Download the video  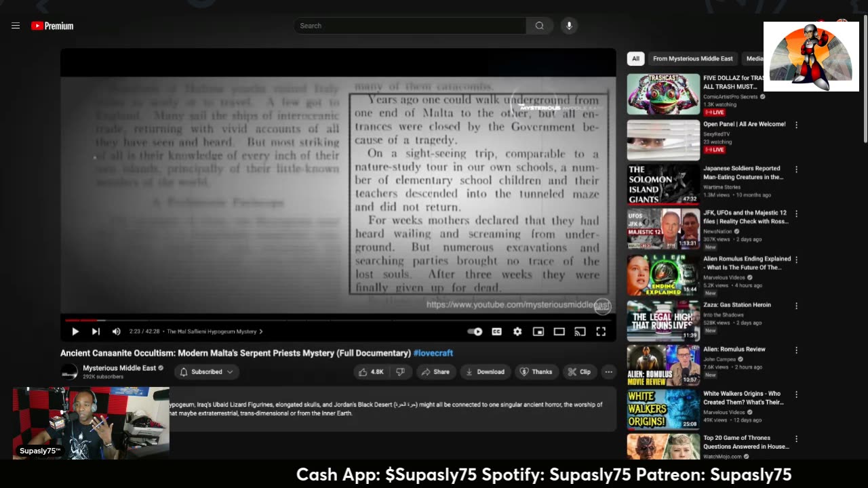click(486, 371)
